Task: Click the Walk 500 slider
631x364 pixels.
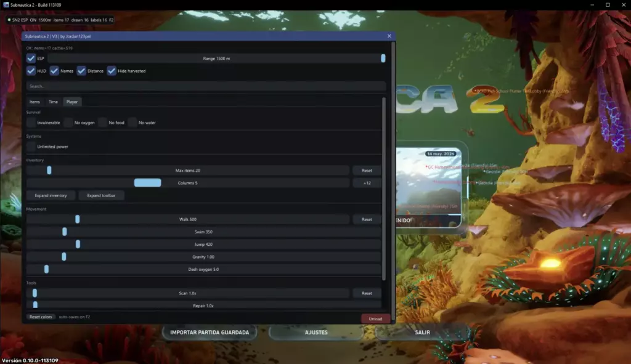Action: click(187, 219)
